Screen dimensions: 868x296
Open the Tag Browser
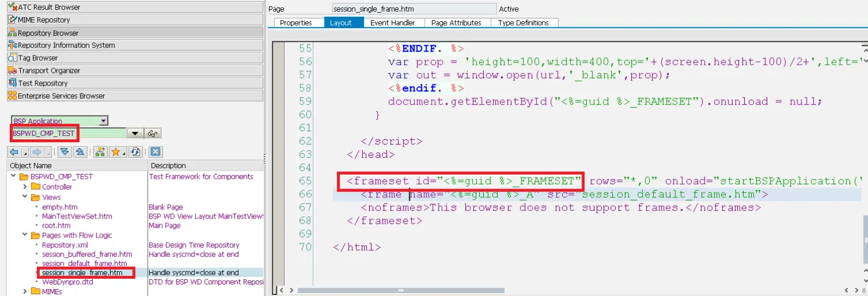coord(135,58)
